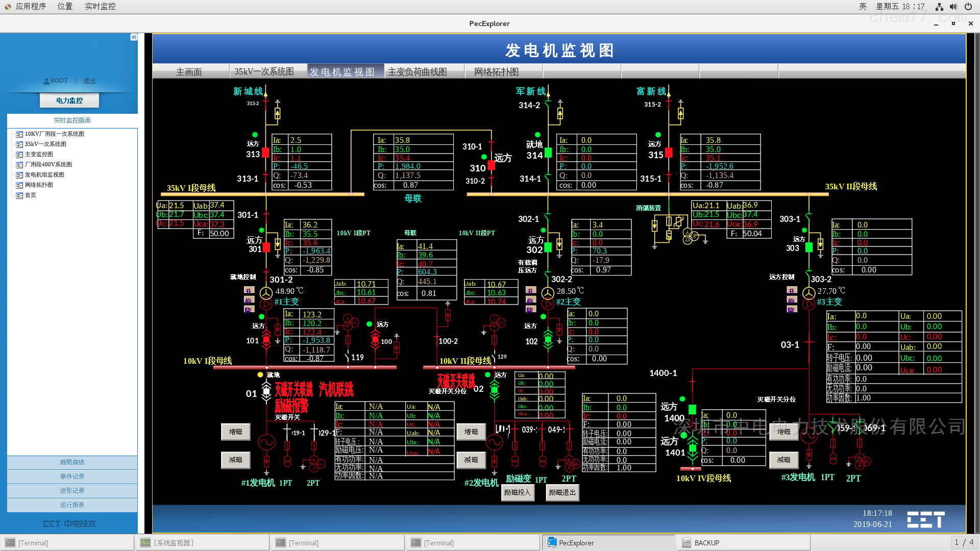Image resolution: width=980 pixels, height=551 pixels.
Task: Click the network tray icon
Action: (x=939, y=7)
